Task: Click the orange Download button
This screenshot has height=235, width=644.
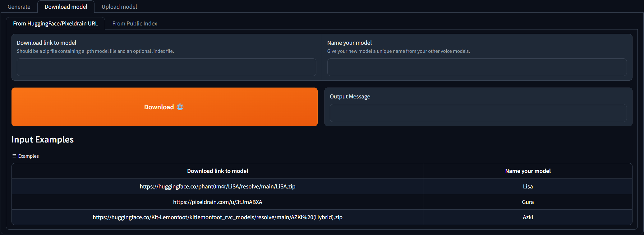Action: click(x=164, y=107)
